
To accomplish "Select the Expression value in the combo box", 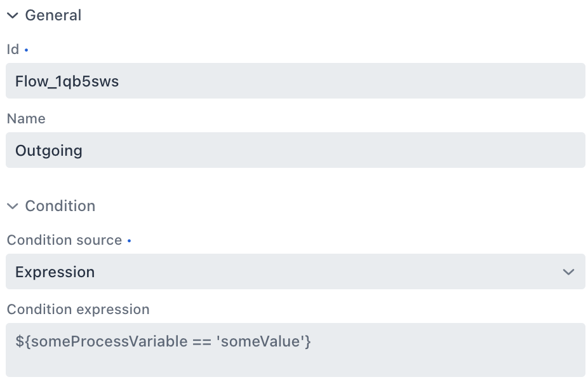I will [55, 271].
